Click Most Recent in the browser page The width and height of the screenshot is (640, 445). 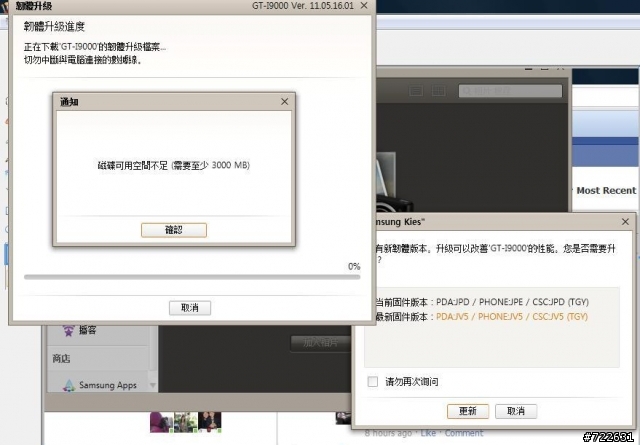click(x=606, y=191)
